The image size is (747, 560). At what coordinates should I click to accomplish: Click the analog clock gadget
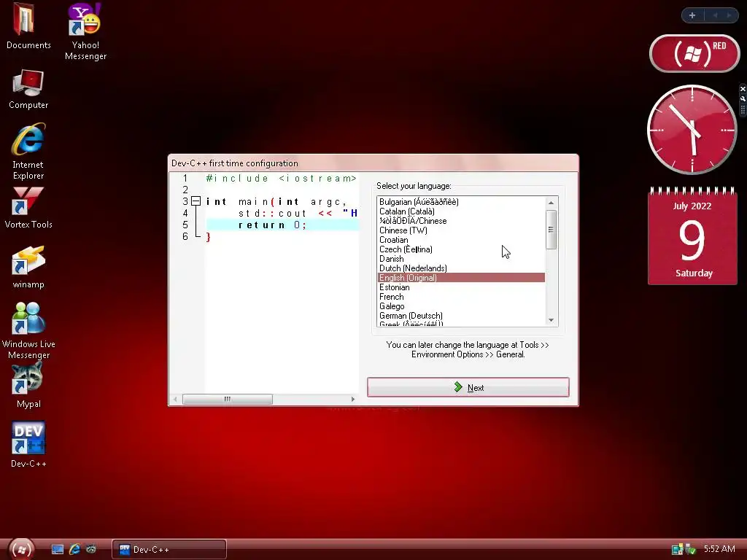tap(692, 130)
